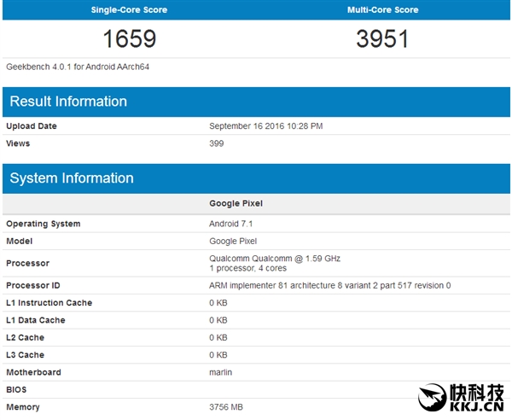Click the Result Information section header
Screen dimensions: 512x420
click(x=68, y=102)
